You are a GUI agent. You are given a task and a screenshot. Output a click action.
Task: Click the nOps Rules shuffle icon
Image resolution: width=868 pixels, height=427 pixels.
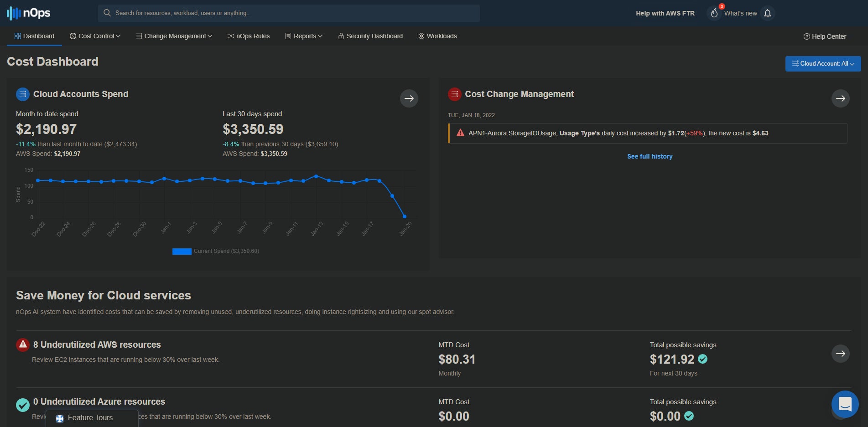[x=231, y=36]
